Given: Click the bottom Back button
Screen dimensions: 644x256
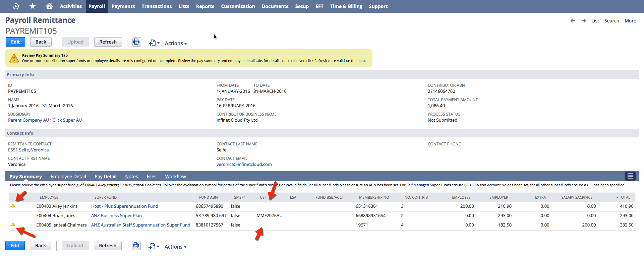Looking at the screenshot, I should 41,246.
